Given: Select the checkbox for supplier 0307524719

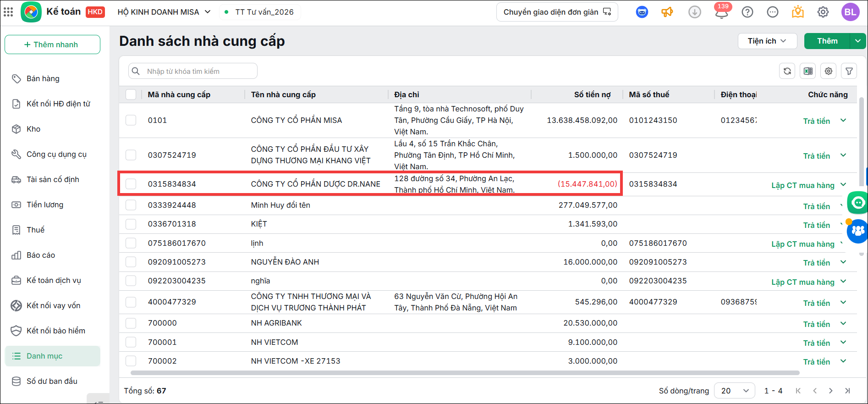Looking at the screenshot, I should pos(131,155).
